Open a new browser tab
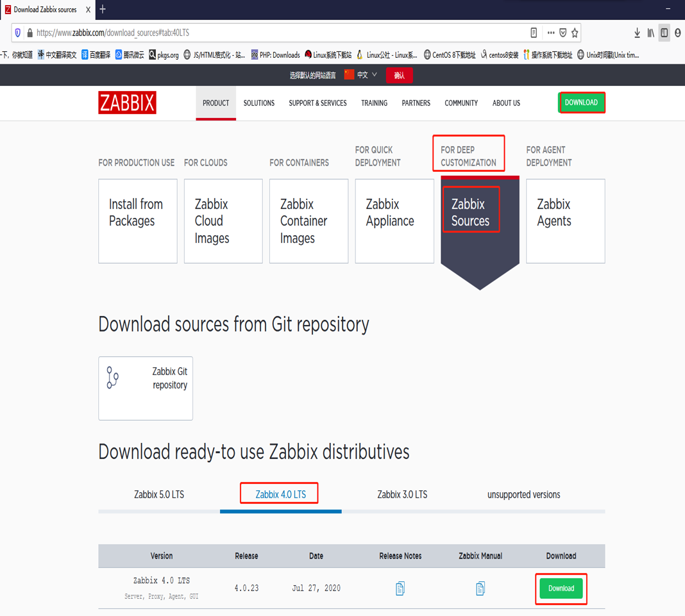This screenshot has height=616, width=685. pos(103,9)
